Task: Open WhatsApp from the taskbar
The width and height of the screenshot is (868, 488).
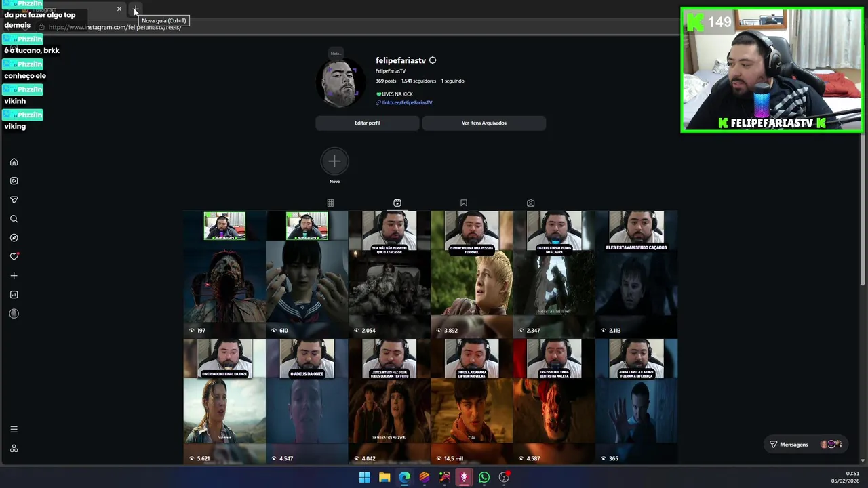Action: tap(484, 477)
